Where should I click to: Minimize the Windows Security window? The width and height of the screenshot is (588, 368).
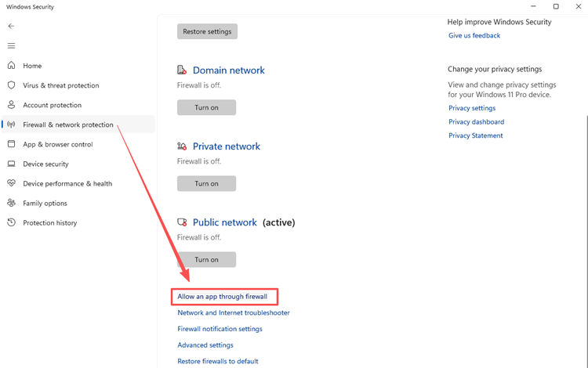tap(533, 6)
